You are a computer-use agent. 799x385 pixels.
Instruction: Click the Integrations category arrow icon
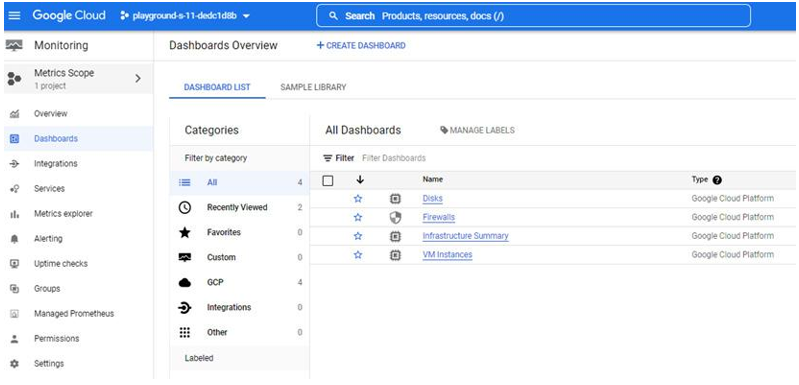pyautogui.click(x=184, y=308)
